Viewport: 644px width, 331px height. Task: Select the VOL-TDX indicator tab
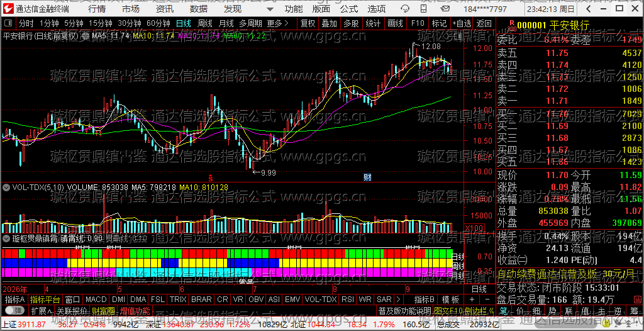pyautogui.click(x=321, y=299)
